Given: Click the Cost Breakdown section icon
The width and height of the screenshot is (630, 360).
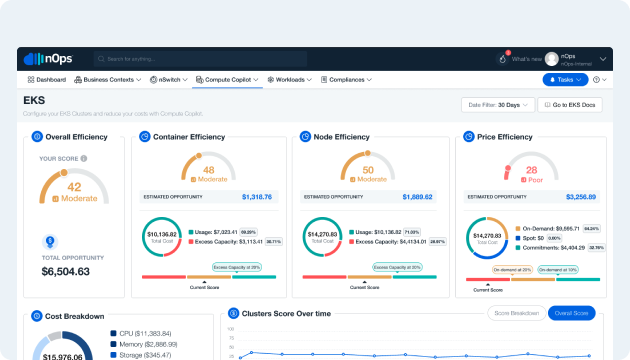Looking at the screenshot, I should [x=37, y=316].
